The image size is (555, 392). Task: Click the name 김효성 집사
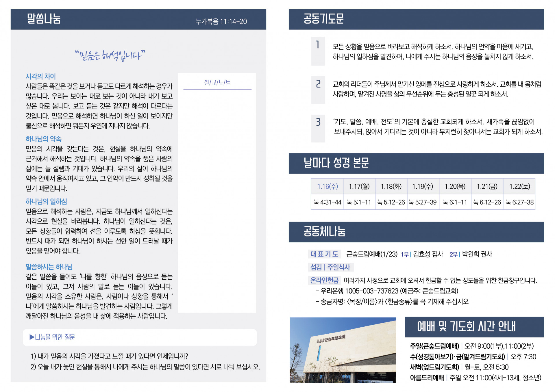(428, 254)
